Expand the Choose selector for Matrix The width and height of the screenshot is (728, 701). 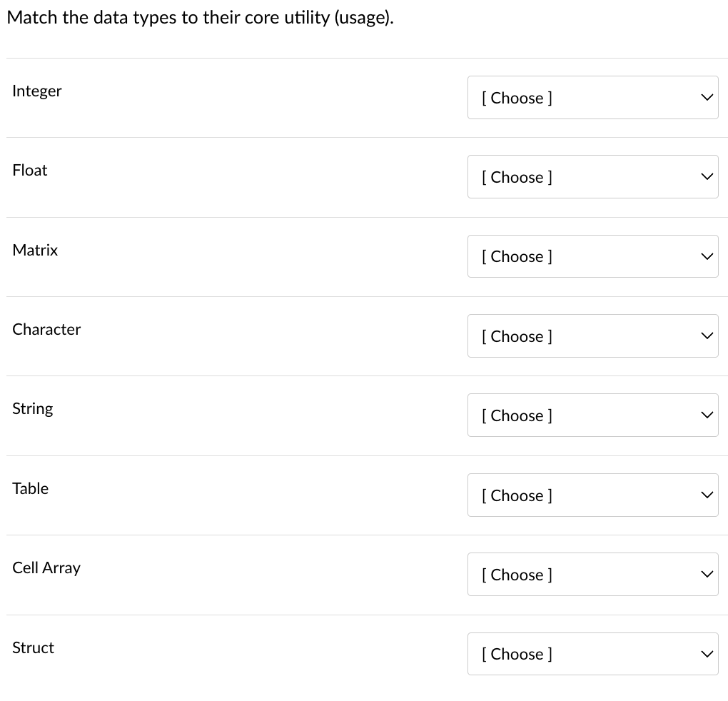coord(592,256)
